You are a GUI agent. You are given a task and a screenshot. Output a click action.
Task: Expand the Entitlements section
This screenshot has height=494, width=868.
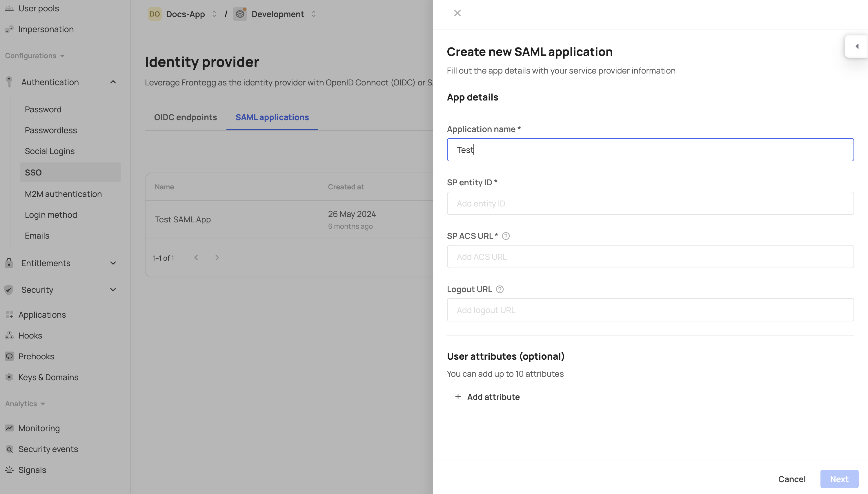point(113,263)
